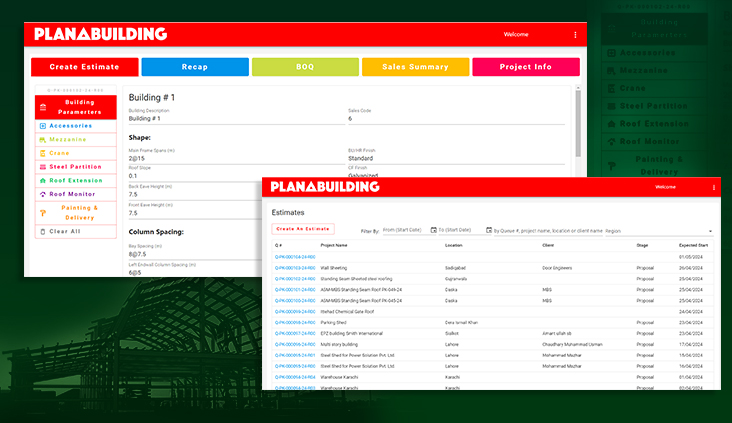Click the Estimates page heading
This screenshot has width=732, height=423.
tap(288, 213)
